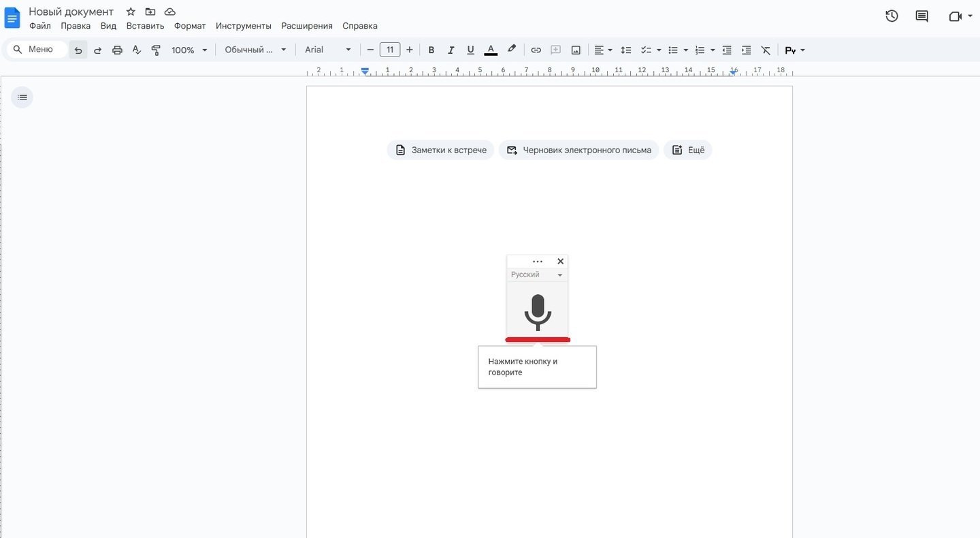Click the font size field showing 11

(x=390, y=50)
